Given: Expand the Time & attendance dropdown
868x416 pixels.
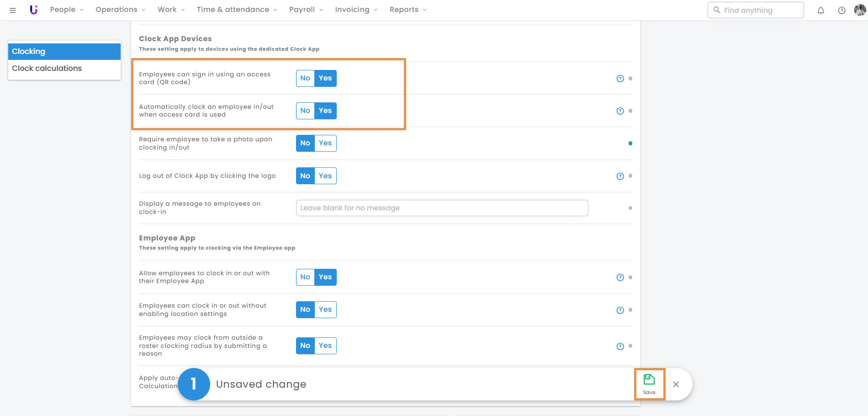Looking at the screenshot, I should [x=237, y=10].
